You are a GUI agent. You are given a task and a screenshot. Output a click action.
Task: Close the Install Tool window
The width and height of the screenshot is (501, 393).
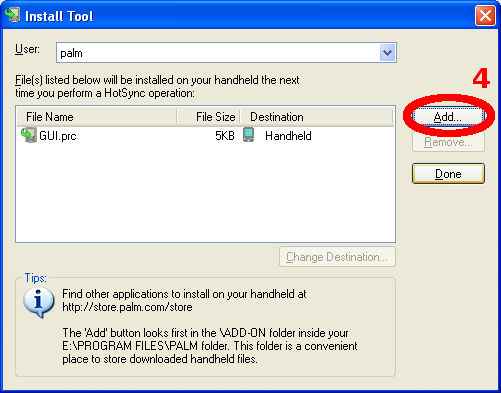485,15
